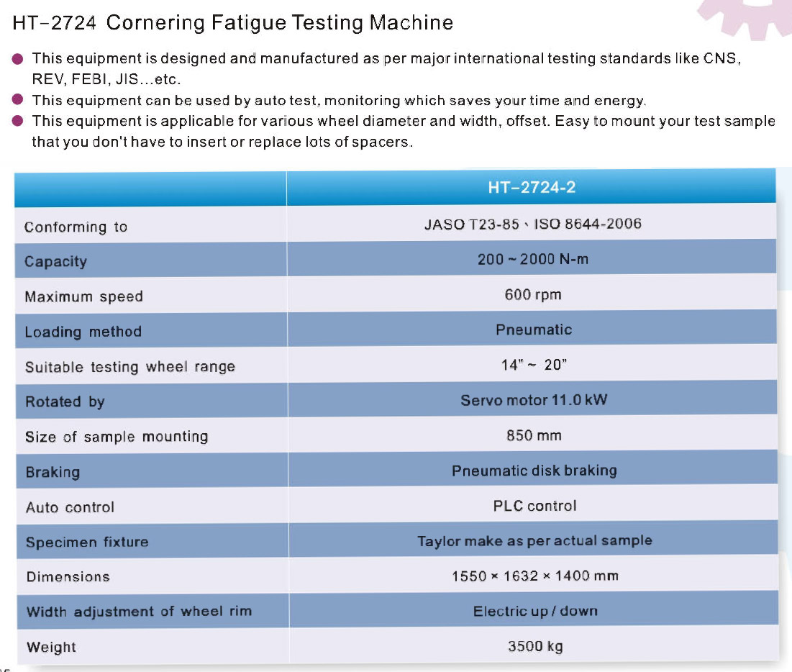792x672 pixels.
Task: Click the Servo motor 11.0 kW cell
Action: [x=533, y=399]
